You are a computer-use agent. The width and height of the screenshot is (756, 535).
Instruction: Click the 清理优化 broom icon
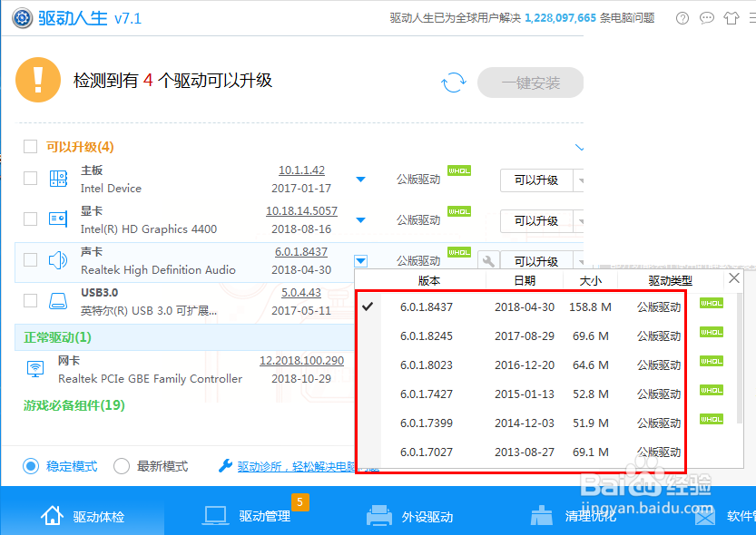click(x=542, y=516)
